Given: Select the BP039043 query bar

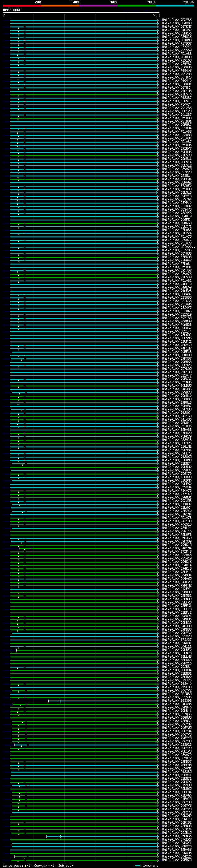Looking at the screenshot, I should click(81, 12).
